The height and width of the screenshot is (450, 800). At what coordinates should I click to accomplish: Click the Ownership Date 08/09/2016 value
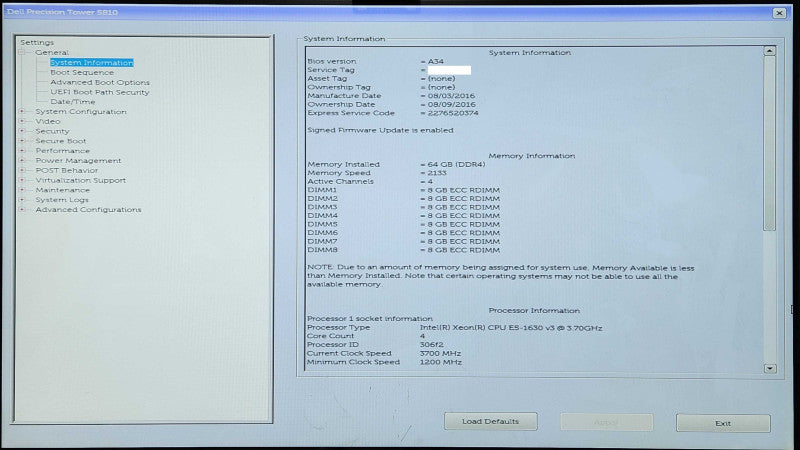point(451,104)
